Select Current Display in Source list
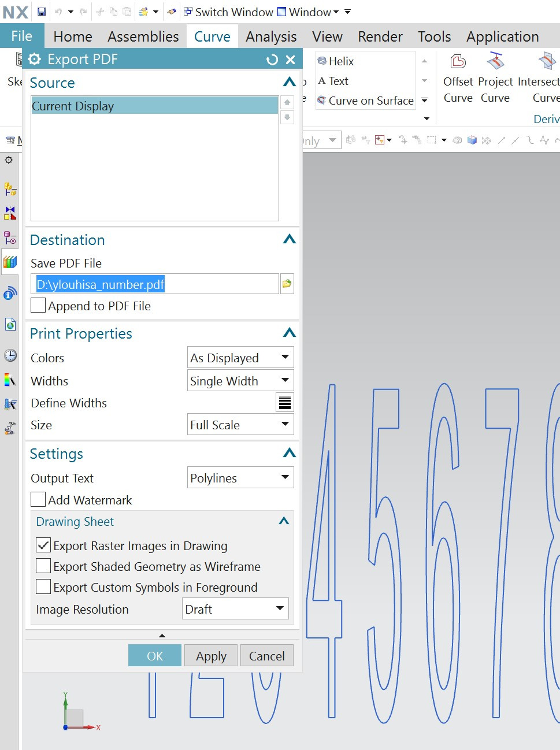This screenshot has width=560, height=750. pyautogui.click(x=154, y=106)
